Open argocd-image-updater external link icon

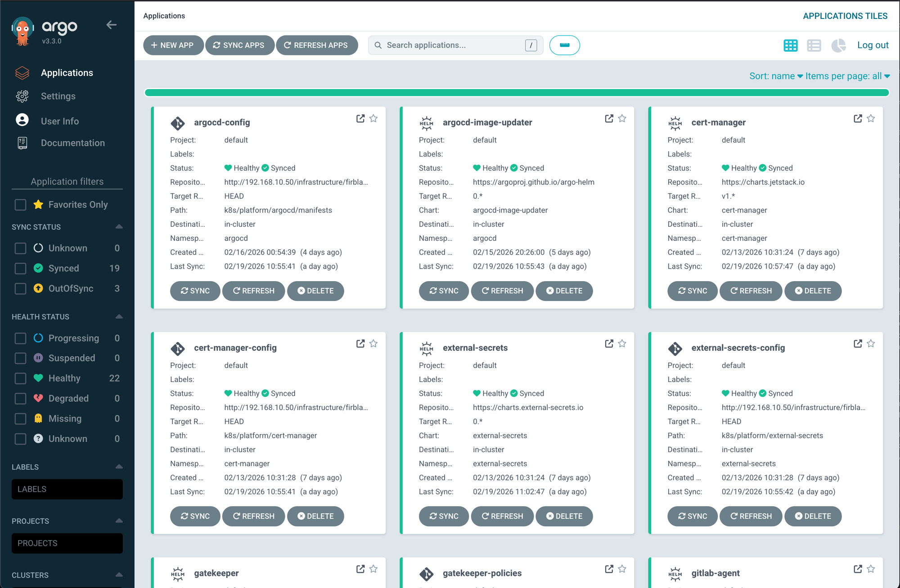point(609,118)
